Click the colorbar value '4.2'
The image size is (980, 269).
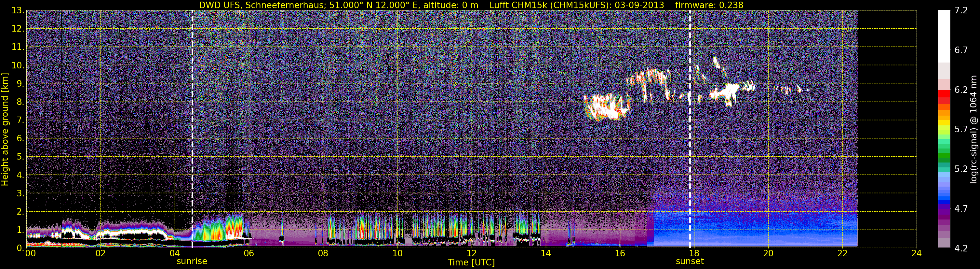[x=961, y=248]
